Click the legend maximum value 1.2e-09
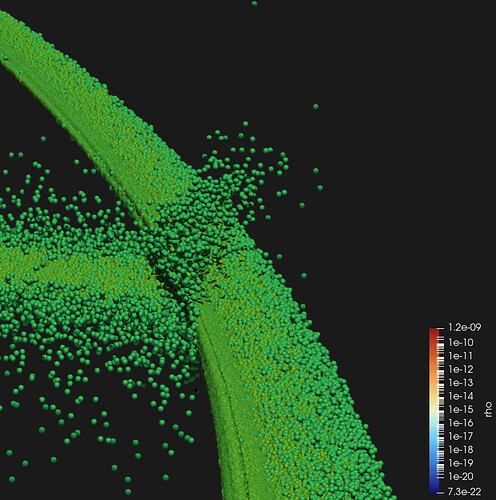The width and height of the screenshot is (496, 500). (465, 327)
